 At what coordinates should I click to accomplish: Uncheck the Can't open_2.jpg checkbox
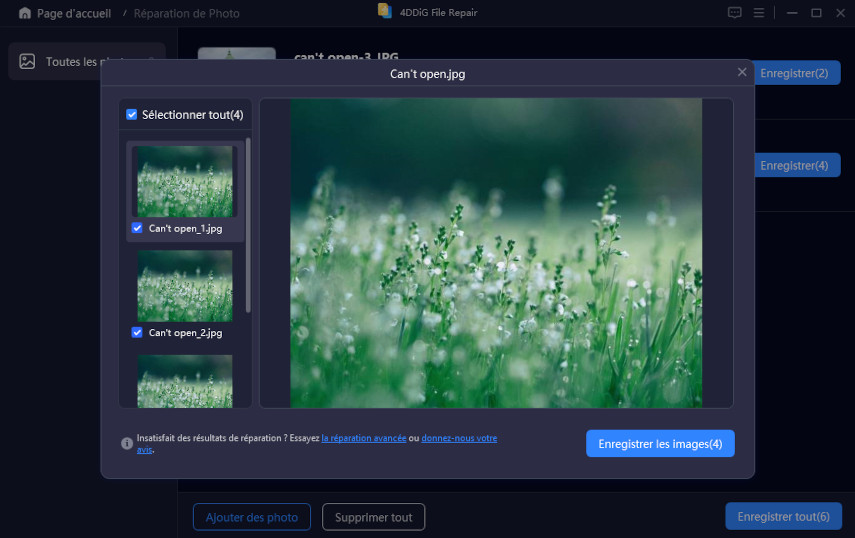(137, 332)
